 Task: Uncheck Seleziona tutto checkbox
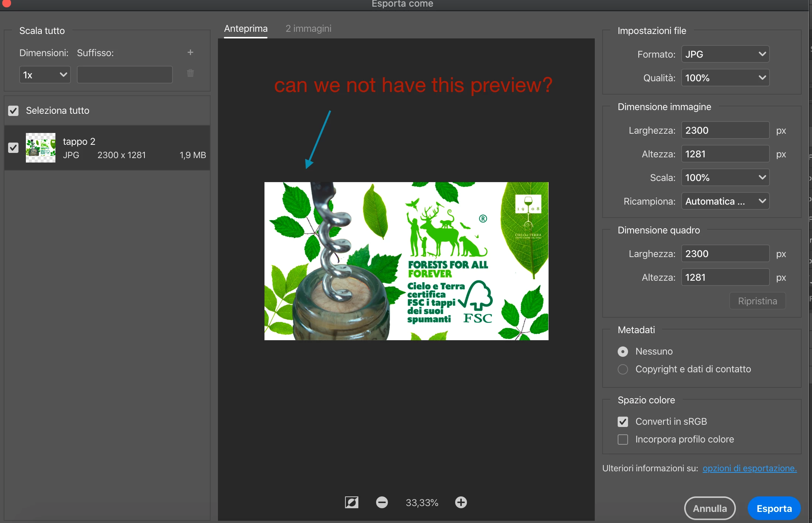[x=13, y=110]
